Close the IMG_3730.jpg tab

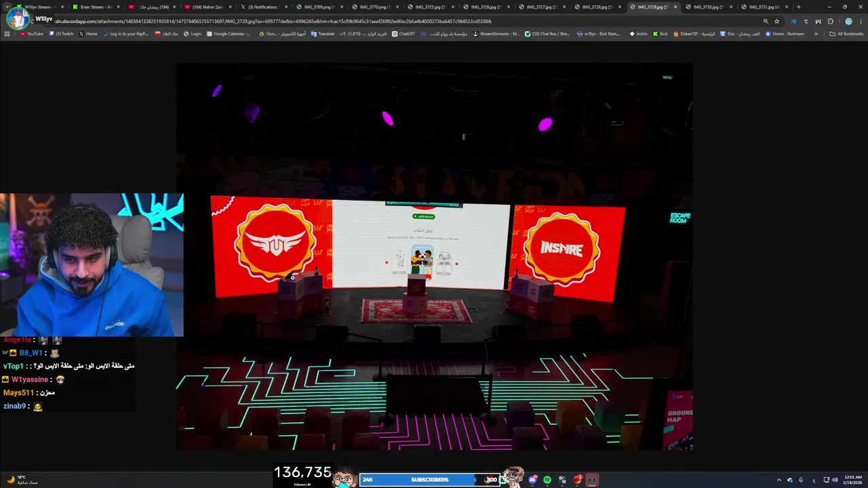731,7
